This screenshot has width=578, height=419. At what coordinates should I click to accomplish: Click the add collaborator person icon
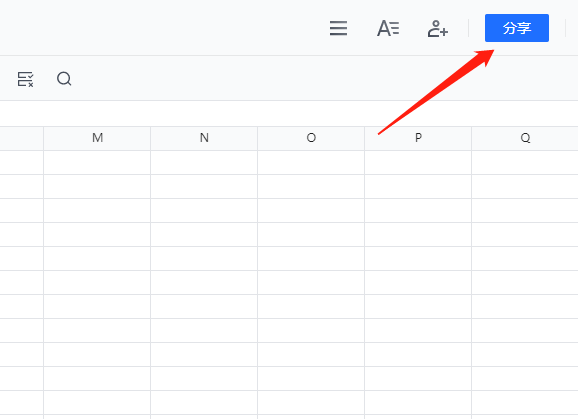click(438, 28)
